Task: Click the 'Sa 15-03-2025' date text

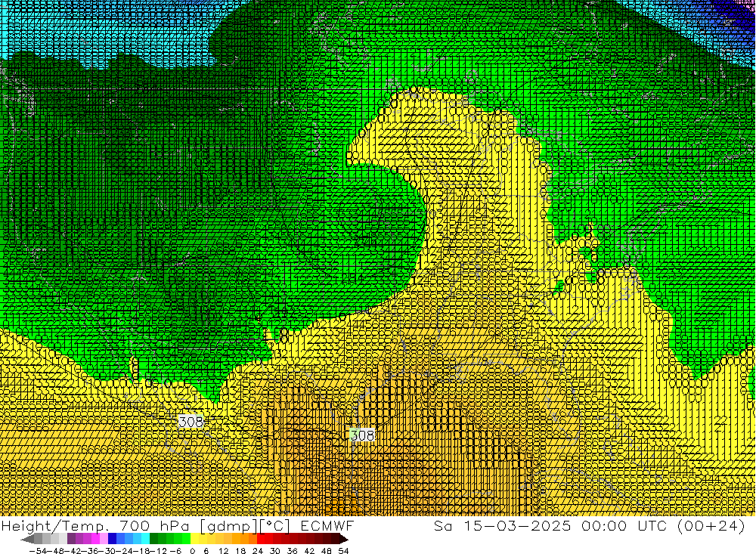Action: click(x=502, y=525)
